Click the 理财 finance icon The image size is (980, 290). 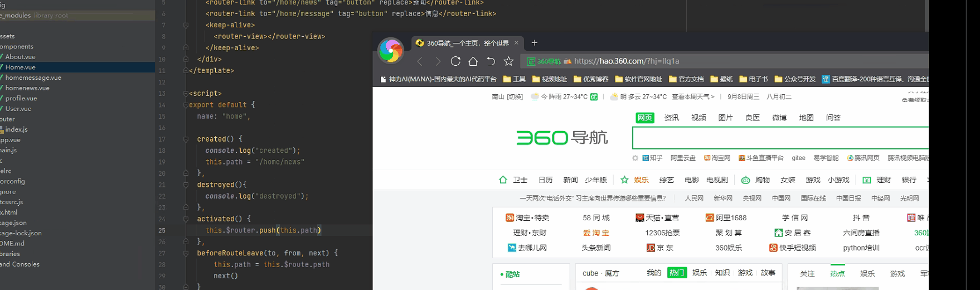pyautogui.click(x=867, y=180)
